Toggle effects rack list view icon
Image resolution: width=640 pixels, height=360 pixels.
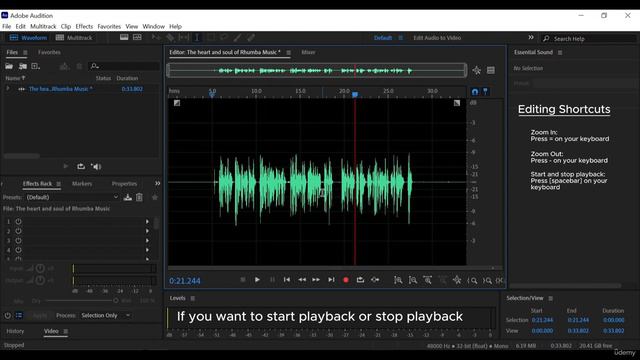pyautogui.click(x=19, y=316)
